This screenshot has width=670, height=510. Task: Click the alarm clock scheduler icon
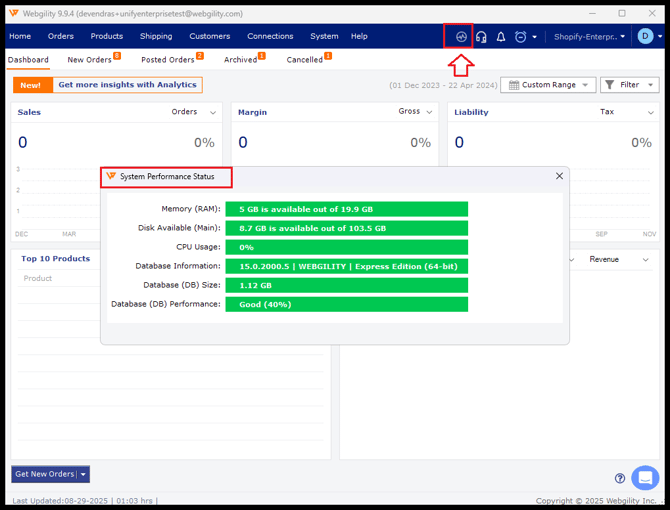[521, 37]
